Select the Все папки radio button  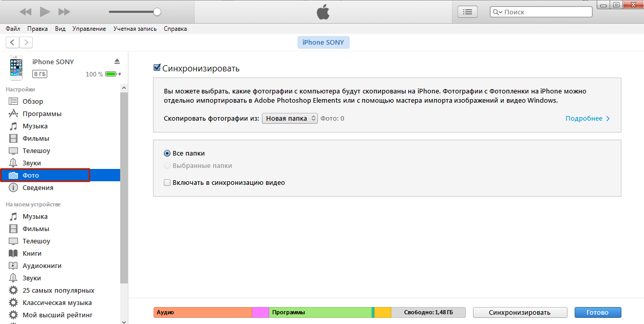[x=167, y=153]
